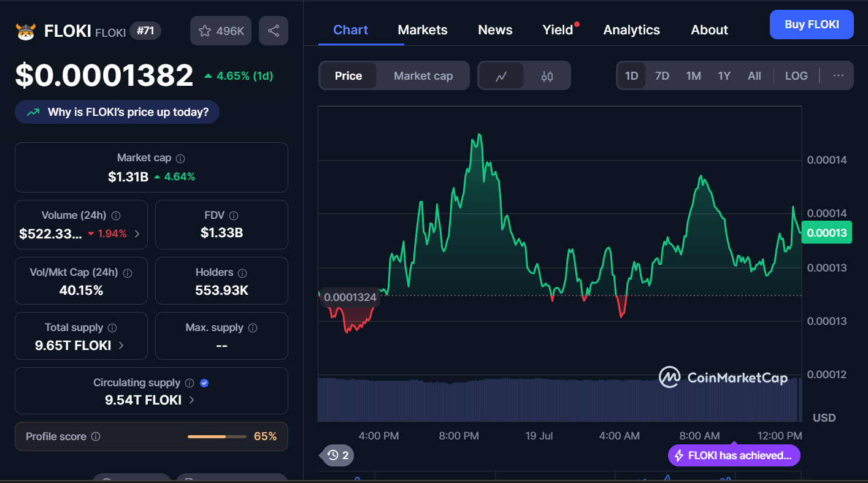Click Holders info icon
This screenshot has height=483, width=868.
tap(242, 273)
